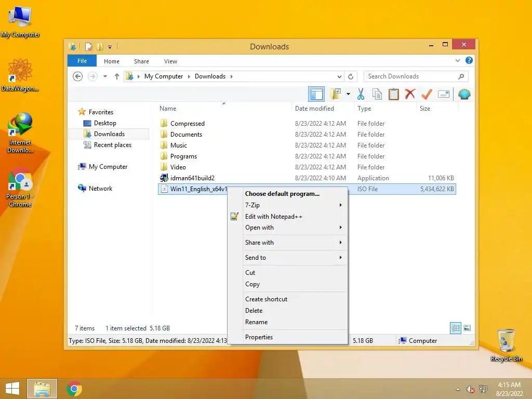Click Properties icon in quick access toolbar
The width and height of the screenshot is (532, 399).
pyautogui.click(x=88, y=47)
